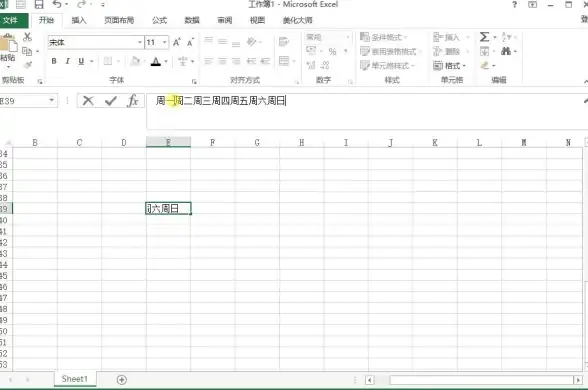Click the Clear eraser icon
588x390 pixels.
(485, 65)
